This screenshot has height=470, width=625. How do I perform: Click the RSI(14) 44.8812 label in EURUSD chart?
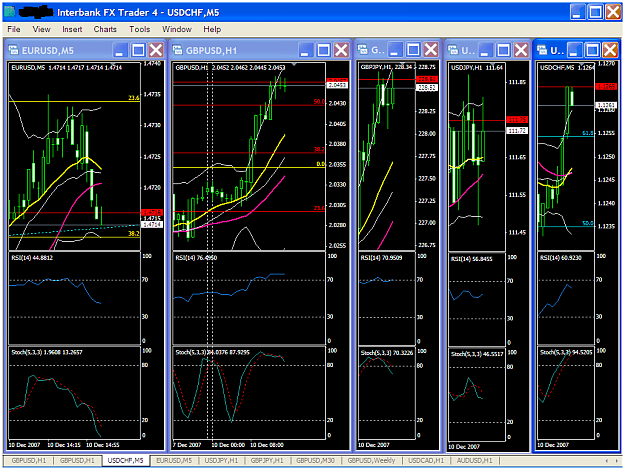32,258
